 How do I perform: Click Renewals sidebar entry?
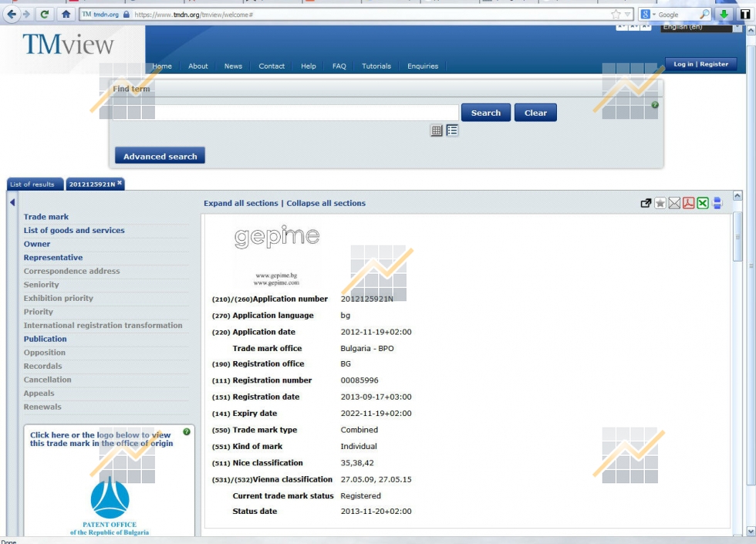pyautogui.click(x=42, y=407)
